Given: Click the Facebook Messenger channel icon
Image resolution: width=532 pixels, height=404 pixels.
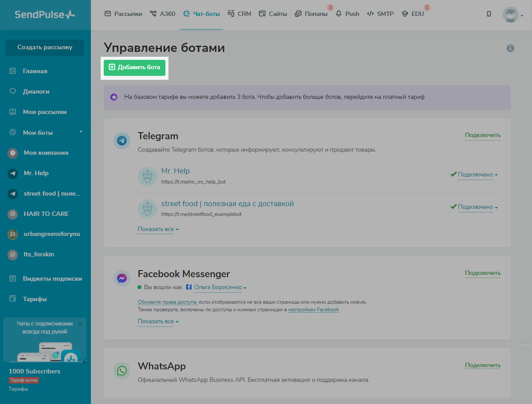Looking at the screenshot, I should coord(122,278).
